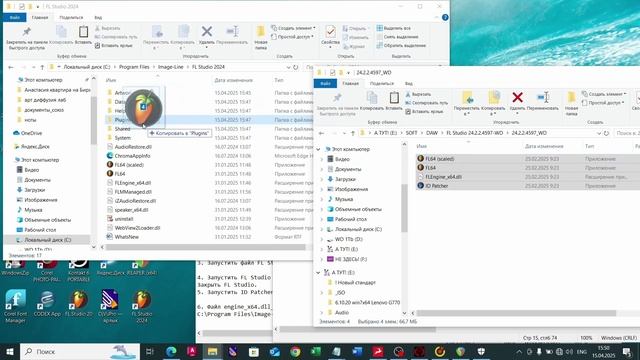
Task: Click Paste clipboard icon in 24.2.2.4597_WO window
Action: 394,98
